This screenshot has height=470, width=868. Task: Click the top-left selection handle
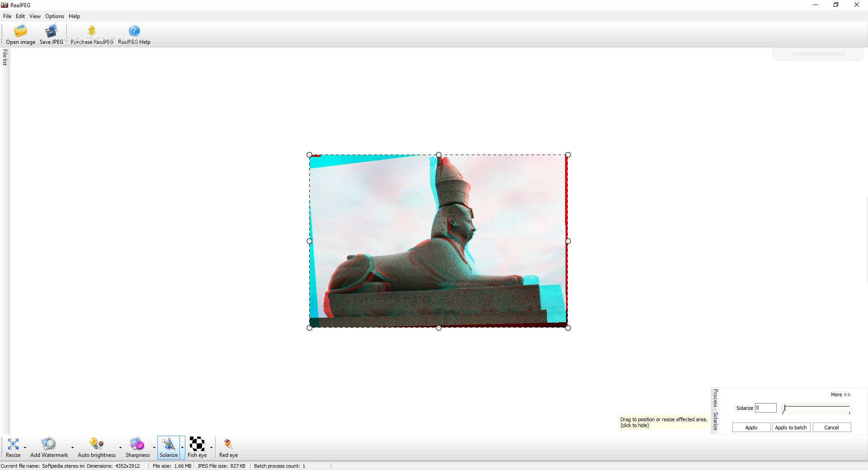tap(310, 155)
